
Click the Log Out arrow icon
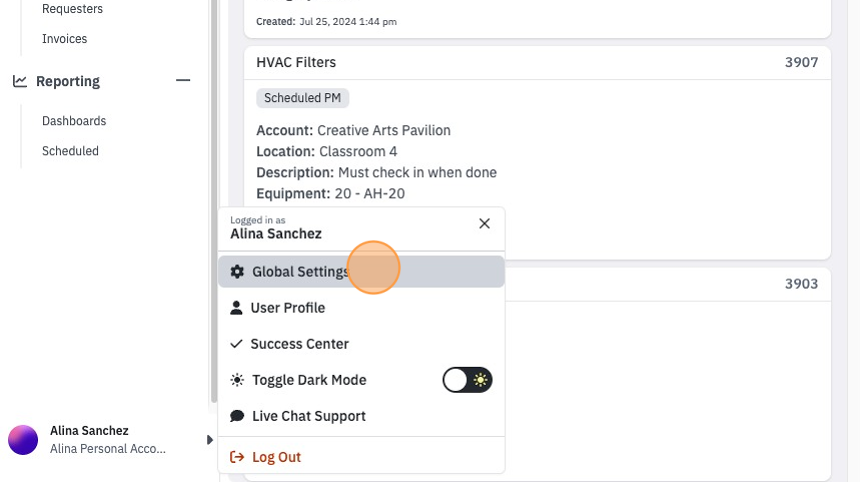(237, 457)
